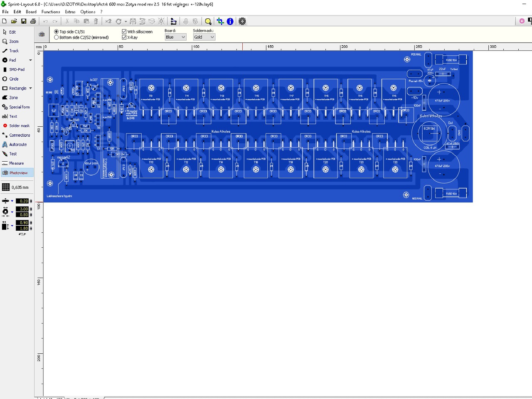Screen dimensions: 532x399
Task: Click the Rotate toolbar icon
Action: [x=118, y=21]
